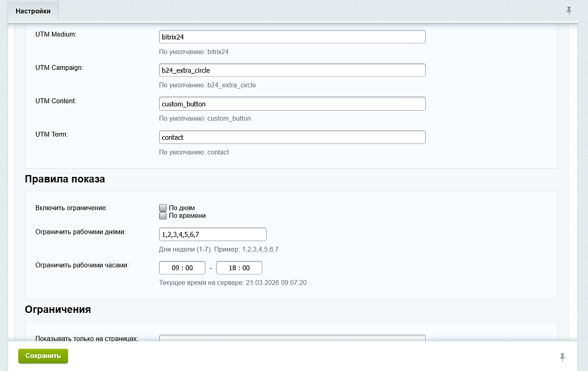This screenshot has width=588, height=371.
Task: Click the server time text under the hours
Action: (x=233, y=283)
